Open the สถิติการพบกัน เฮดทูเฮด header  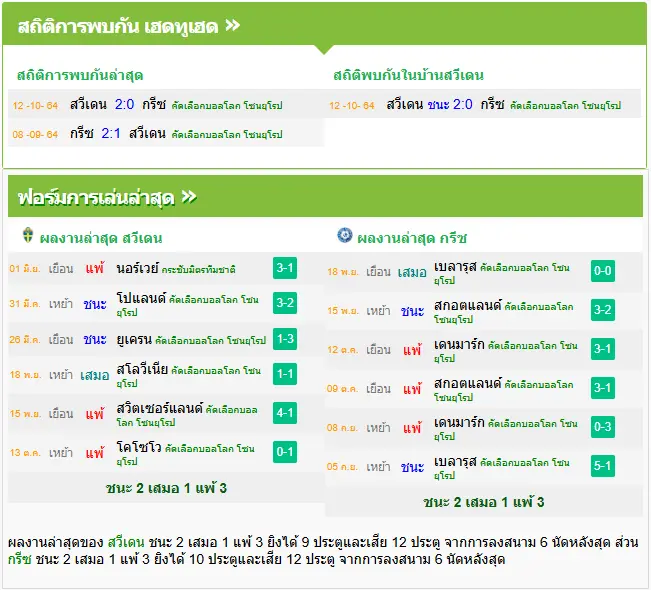coord(324,24)
